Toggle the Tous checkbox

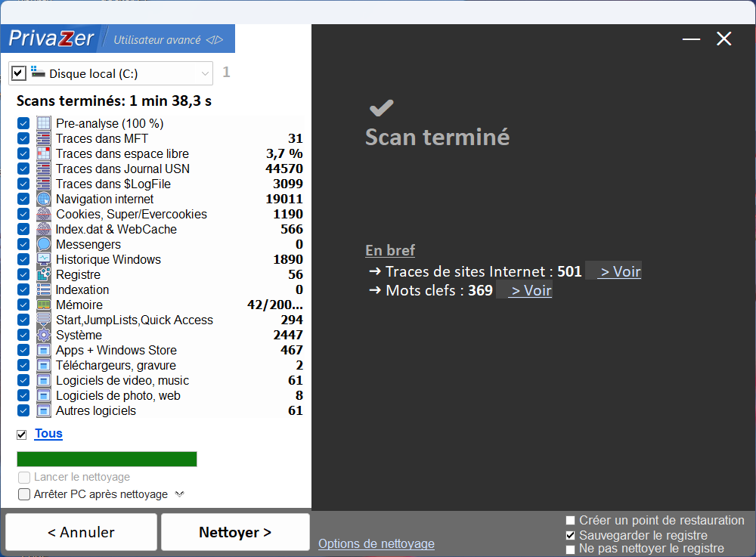pos(21,435)
